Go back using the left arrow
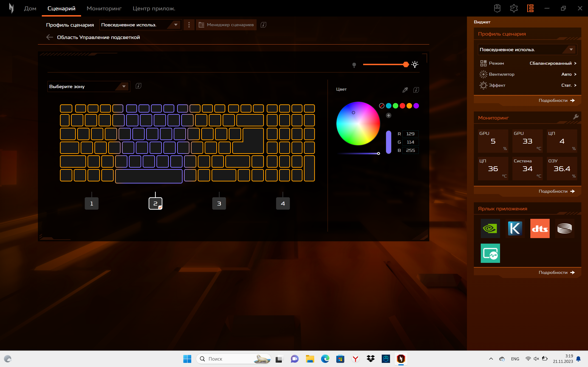 pyautogui.click(x=50, y=37)
